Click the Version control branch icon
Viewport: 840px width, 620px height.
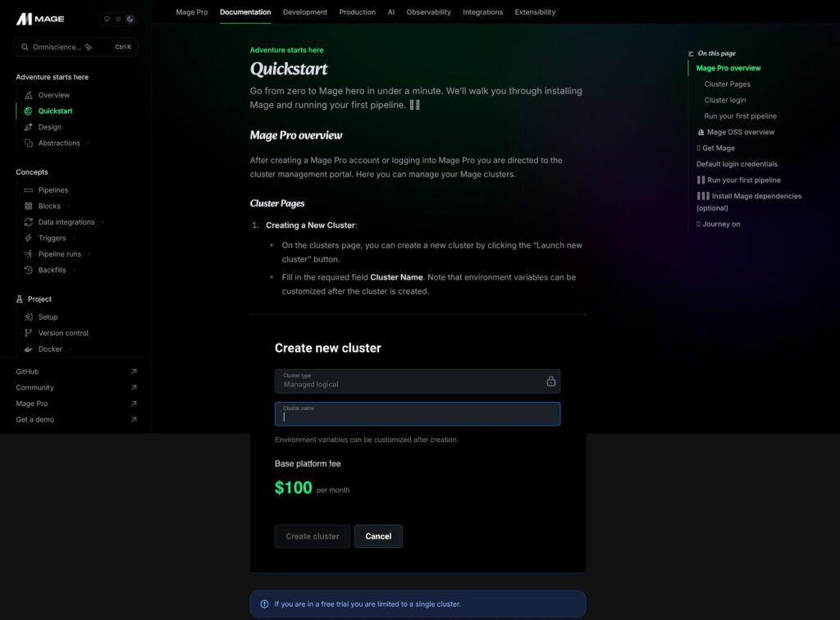coord(29,333)
